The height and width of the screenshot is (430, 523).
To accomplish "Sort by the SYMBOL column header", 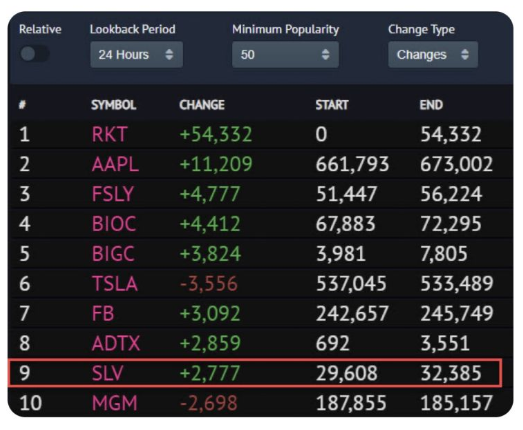I will tap(113, 105).
